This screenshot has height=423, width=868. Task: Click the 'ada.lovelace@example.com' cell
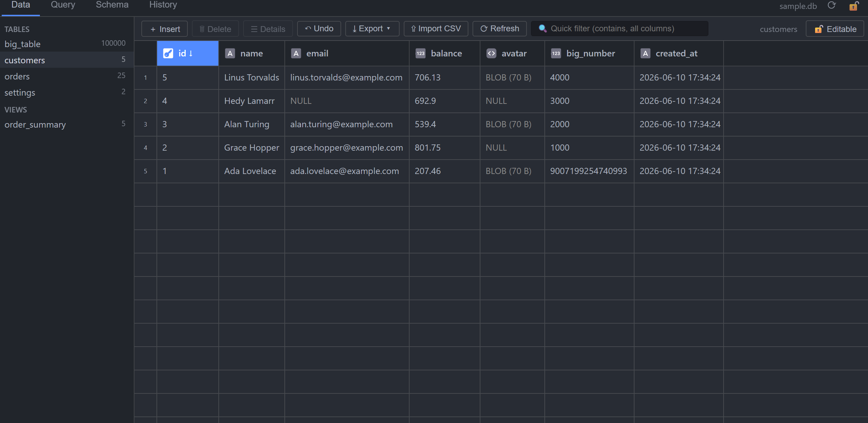347,171
